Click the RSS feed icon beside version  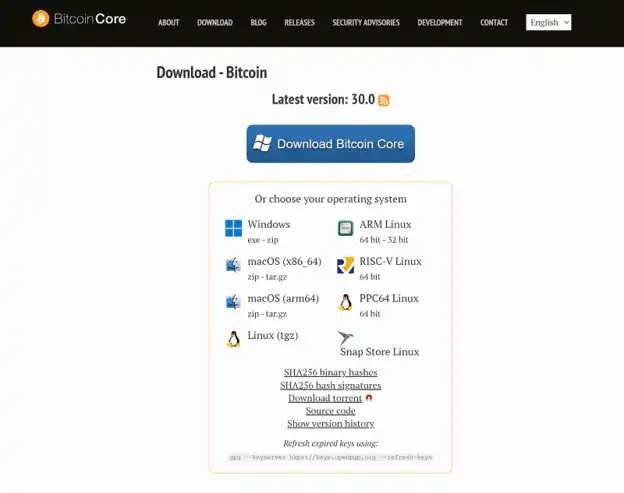[x=384, y=100]
